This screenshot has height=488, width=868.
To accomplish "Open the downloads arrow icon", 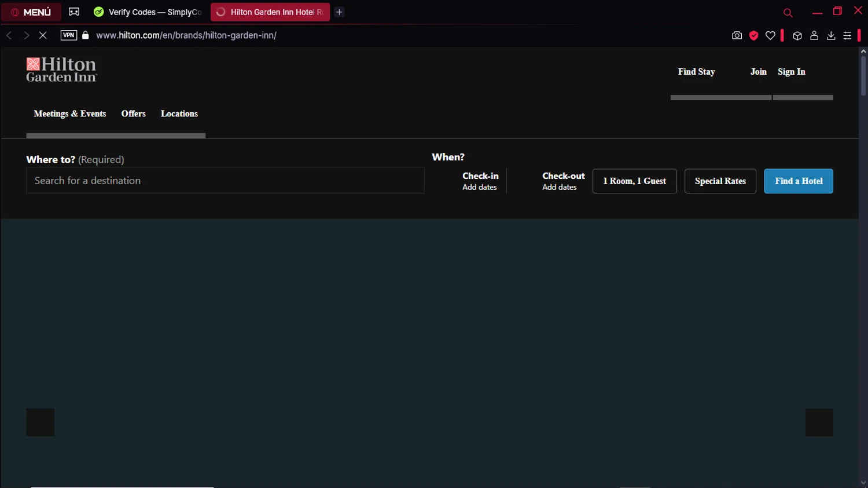I will coord(831,36).
